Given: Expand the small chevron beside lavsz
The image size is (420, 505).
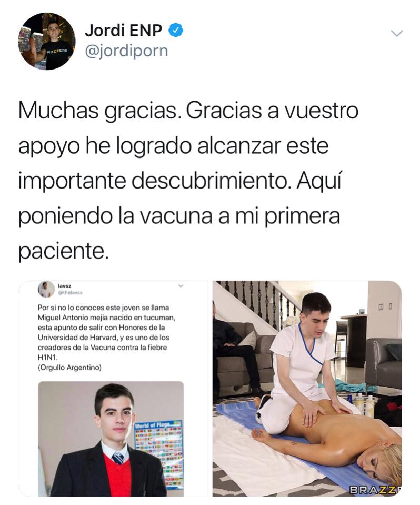Looking at the screenshot, I should click(x=181, y=285).
